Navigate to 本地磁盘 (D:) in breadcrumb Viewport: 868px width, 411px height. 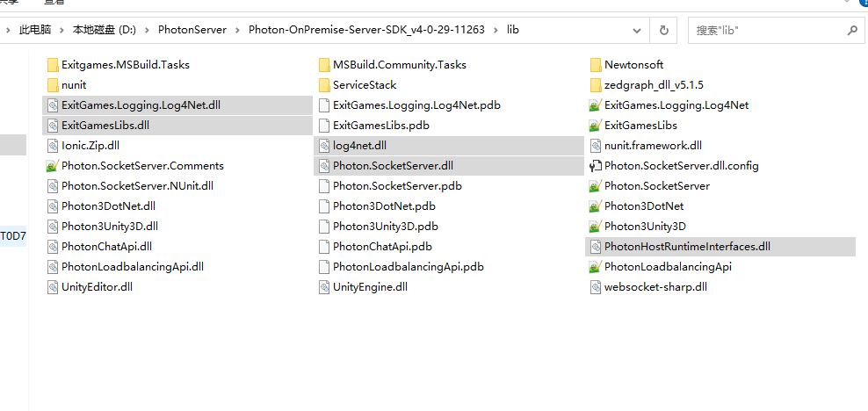coord(105,31)
